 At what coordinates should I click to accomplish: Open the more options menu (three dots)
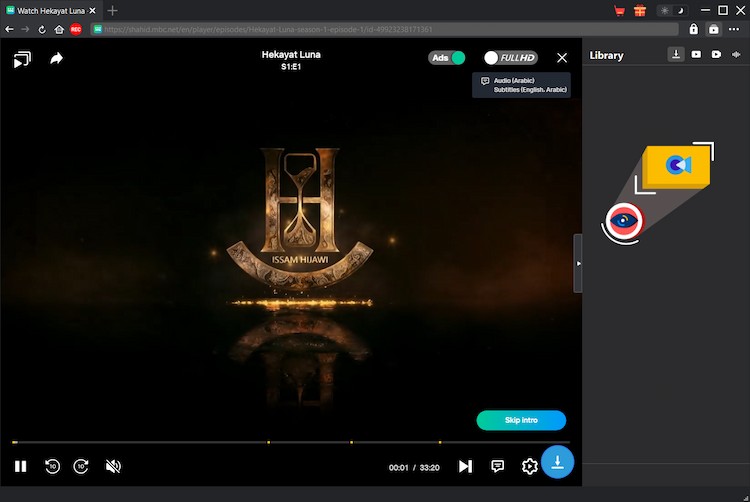tap(734, 29)
